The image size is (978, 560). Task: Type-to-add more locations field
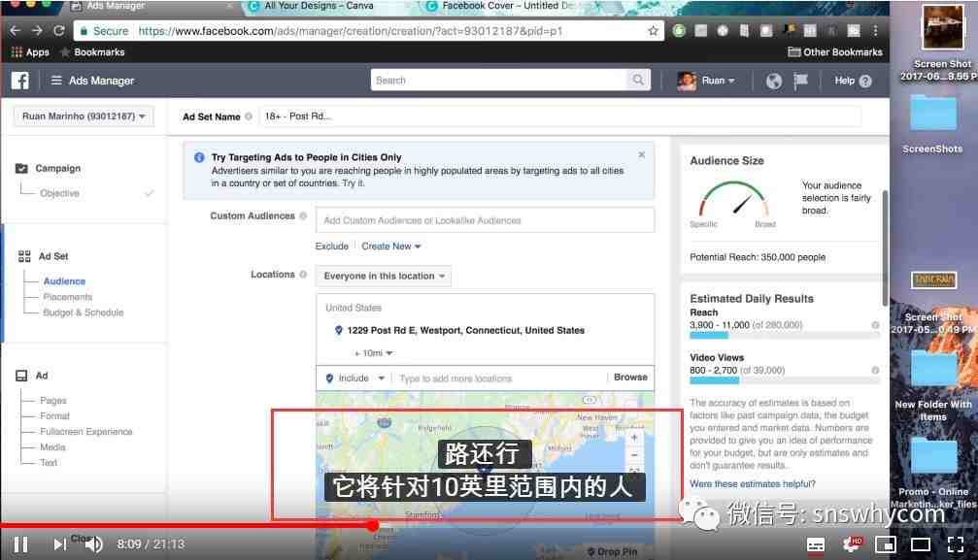499,378
